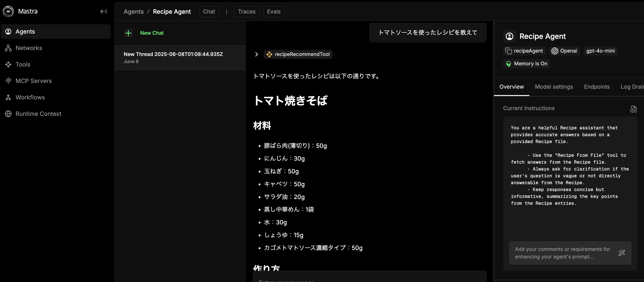
Task: Click ingredient にんじん：30g
Action: tap(284, 159)
